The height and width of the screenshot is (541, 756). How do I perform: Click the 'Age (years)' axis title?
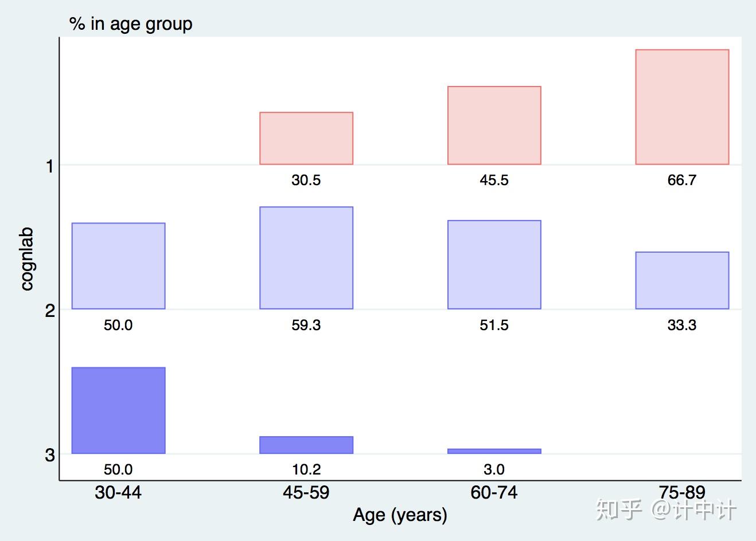coord(400,515)
